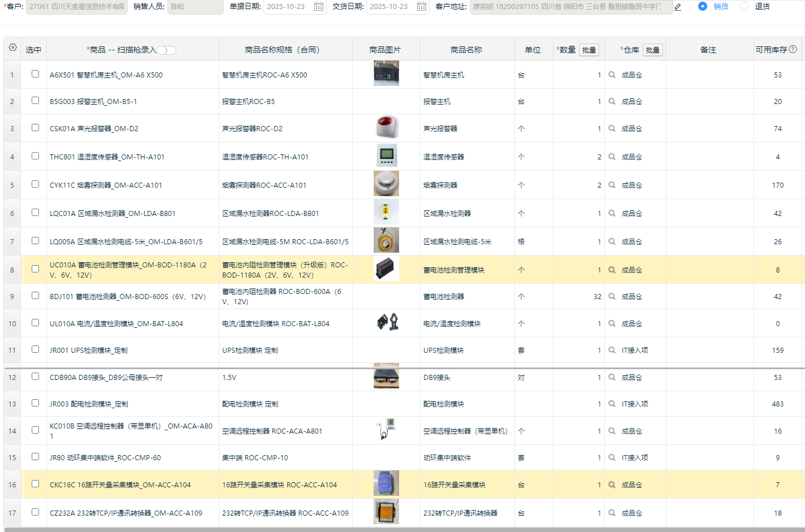This screenshot has width=805, height=532.
Task: Open the 交货日期 calendar picker icon
Action: pos(422,7)
